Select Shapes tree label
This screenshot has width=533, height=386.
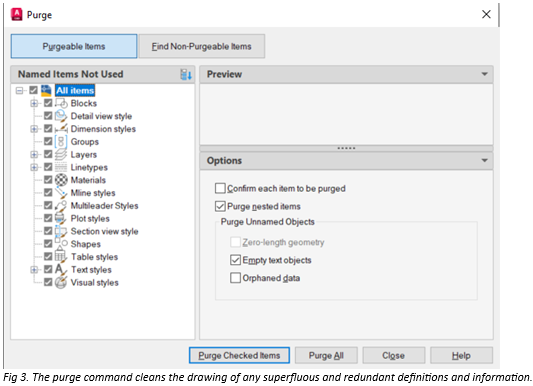(86, 244)
